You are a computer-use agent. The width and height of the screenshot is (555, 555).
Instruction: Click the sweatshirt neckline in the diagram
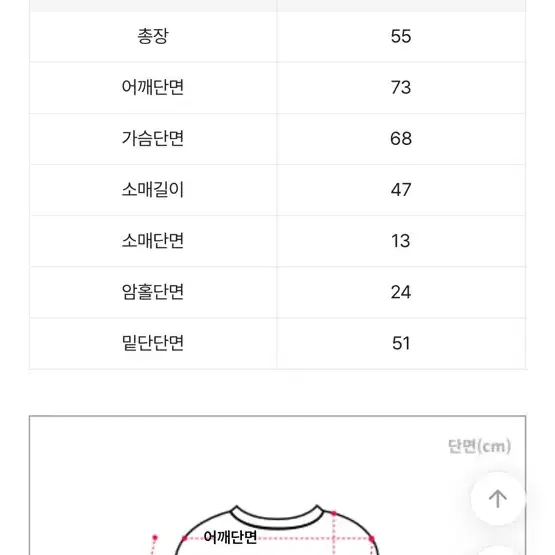[277, 517]
